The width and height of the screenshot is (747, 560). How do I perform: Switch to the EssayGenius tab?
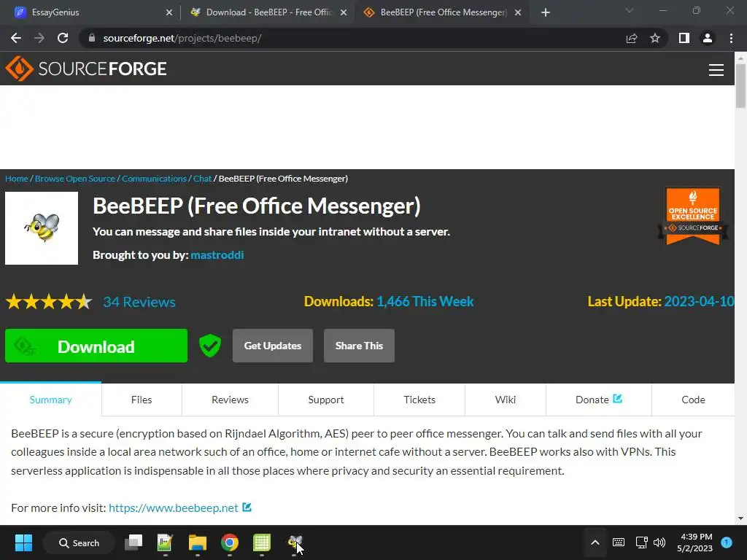click(x=90, y=12)
